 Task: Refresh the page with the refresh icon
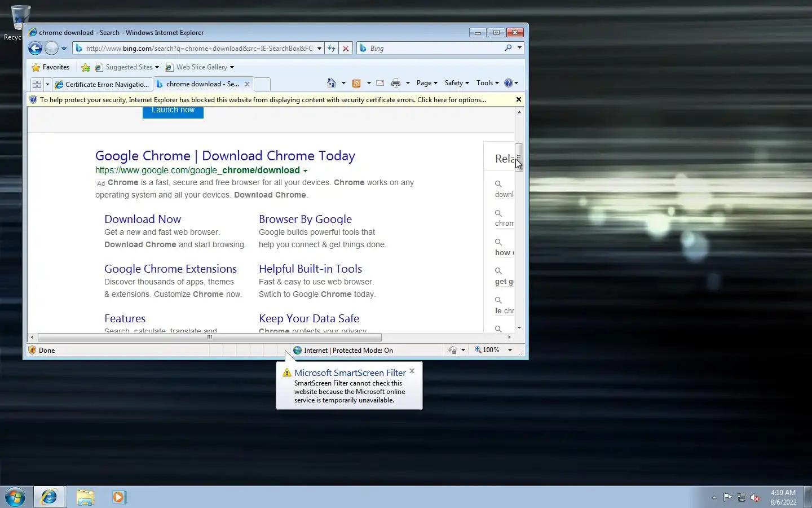pyautogui.click(x=332, y=49)
